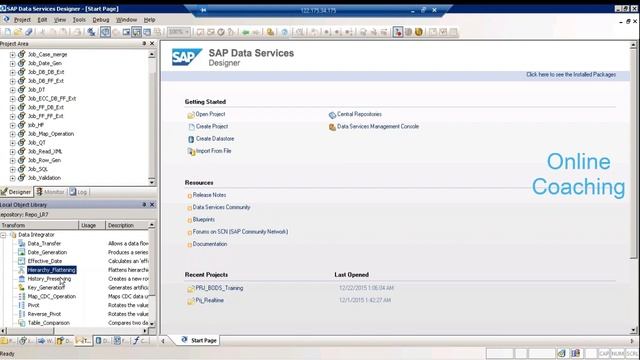640x360 pixels.
Task: Click the Transform column header
Action: (x=39, y=225)
